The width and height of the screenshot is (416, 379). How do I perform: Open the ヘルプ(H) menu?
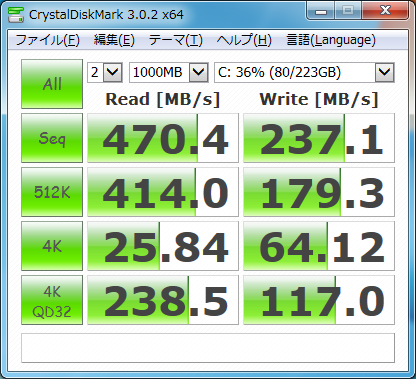pos(244,40)
